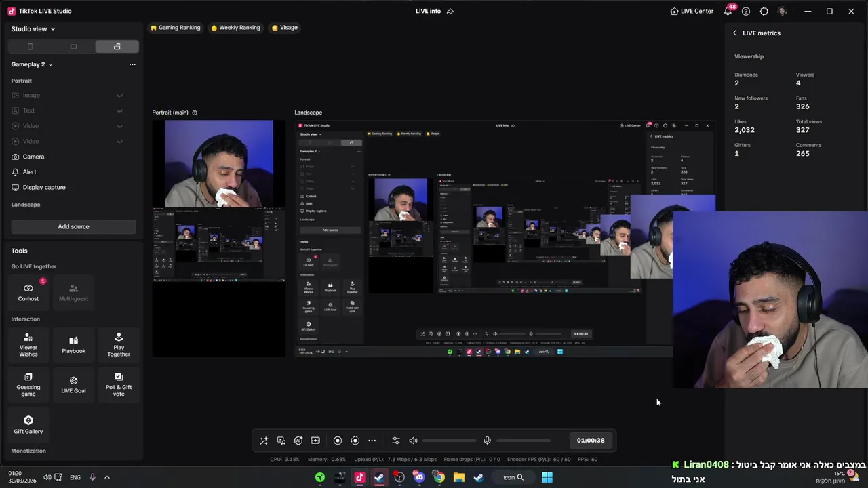Click the webcam overlay in the bottom-right corner
This screenshot has width=868, height=488.
point(770,300)
